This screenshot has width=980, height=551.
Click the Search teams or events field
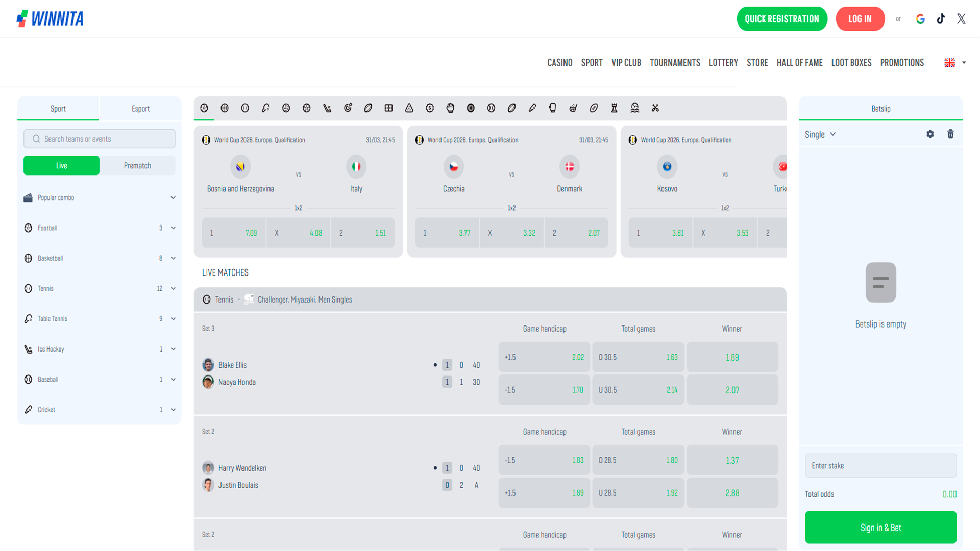99,138
